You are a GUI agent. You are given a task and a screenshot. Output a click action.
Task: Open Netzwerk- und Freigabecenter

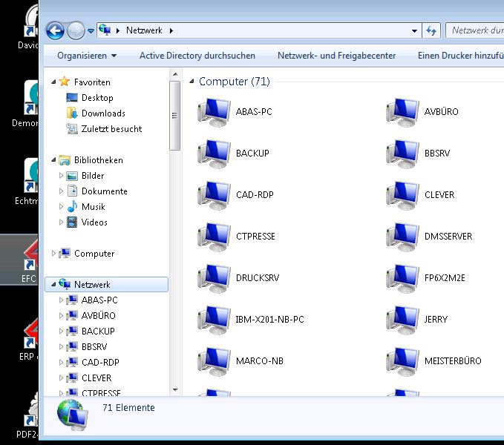[336, 56]
